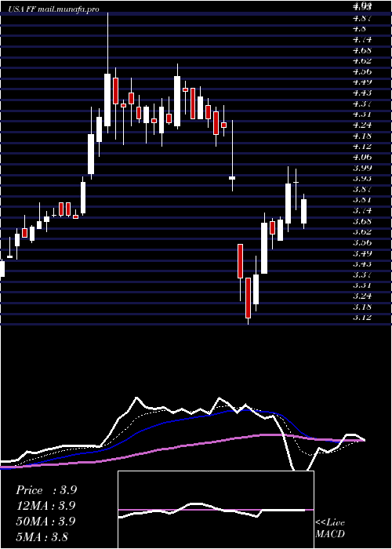Screen dimensions: 392x549
Task: Select the 3.99 price axis label
Action: click(362, 168)
